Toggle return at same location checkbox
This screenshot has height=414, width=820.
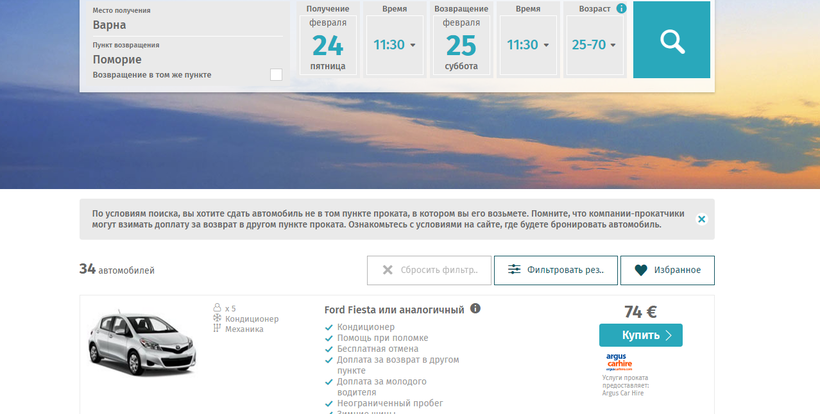click(276, 75)
